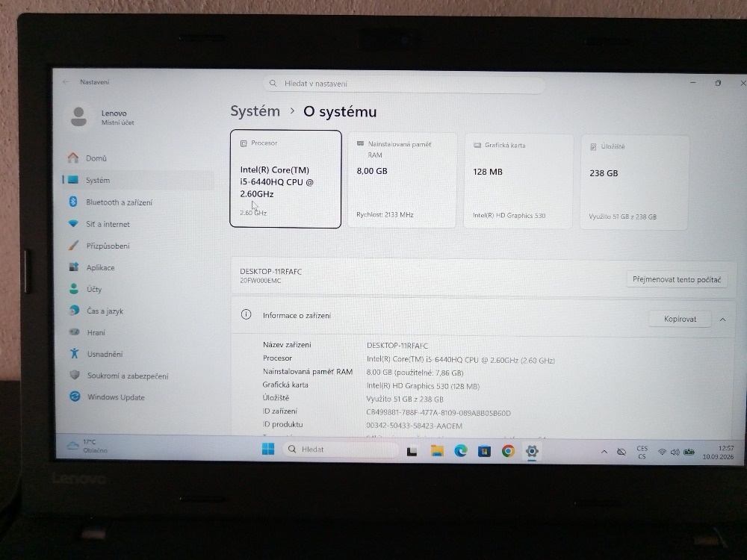Click the Lenovo account avatar
The width and height of the screenshot is (747, 560).
[x=78, y=116]
